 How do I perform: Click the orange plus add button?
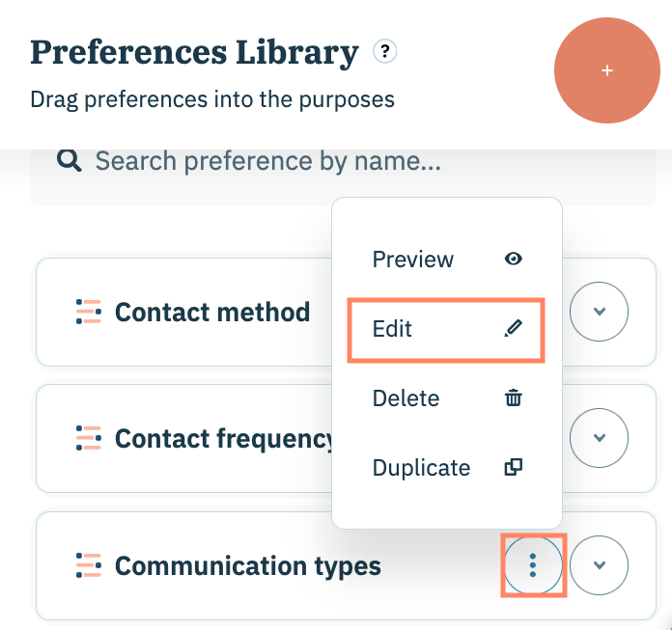(606, 71)
